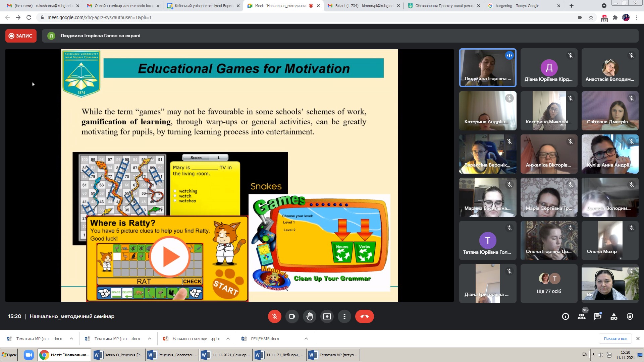The width and height of the screenshot is (644, 362).
Task: Show the participants list icon
Action: (582, 316)
